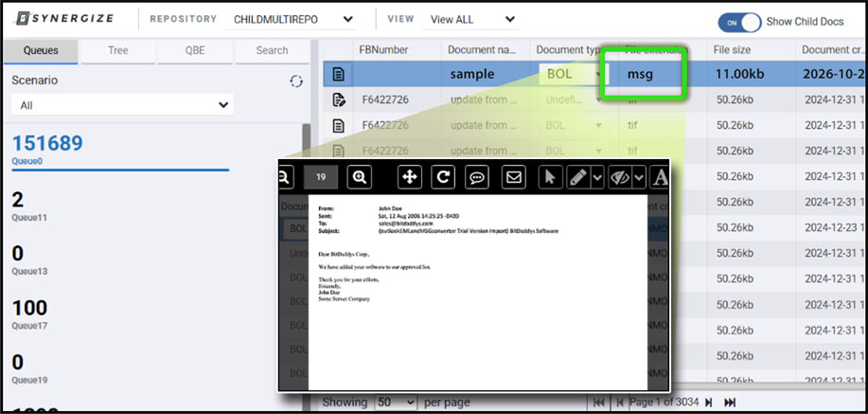The image size is (868, 414).
Task: Click the page number 19 field
Action: point(321,177)
